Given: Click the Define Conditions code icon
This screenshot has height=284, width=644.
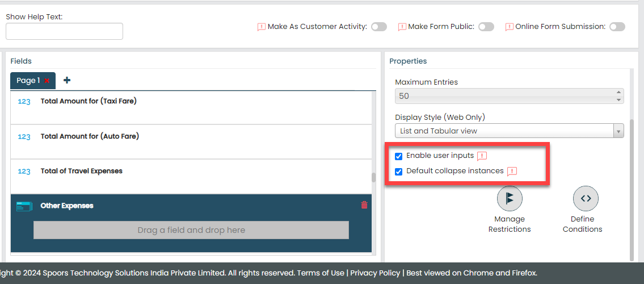Looking at the screenshot, I should coord(586,198).
